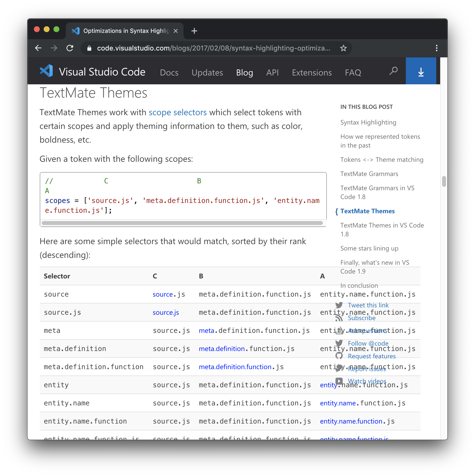Click the blue Download icon button
475x476 pixels.
tap(421, 72)
